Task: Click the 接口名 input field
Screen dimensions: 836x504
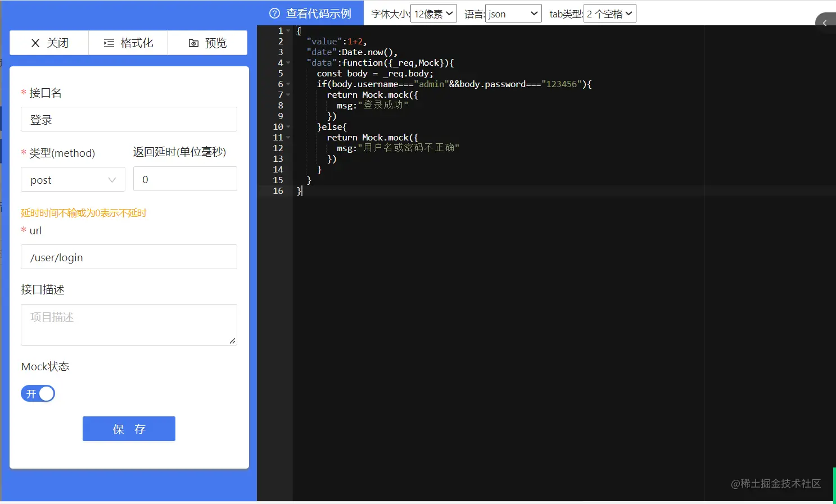Action: tap(129, 119)
